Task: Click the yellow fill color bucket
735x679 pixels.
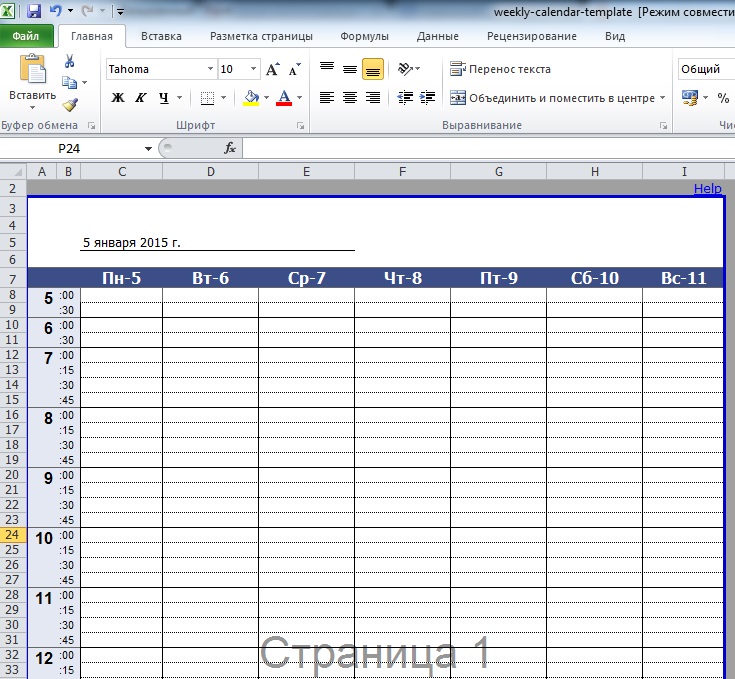Action: [x=251, y=98]
